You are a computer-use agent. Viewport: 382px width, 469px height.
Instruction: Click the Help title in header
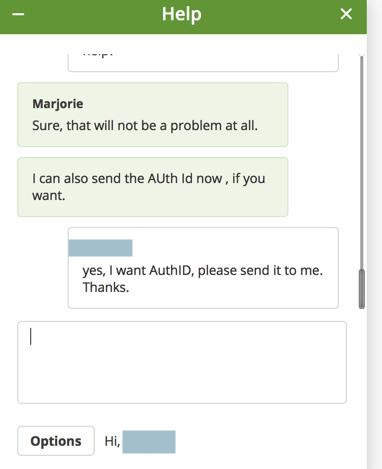point(182,14)
